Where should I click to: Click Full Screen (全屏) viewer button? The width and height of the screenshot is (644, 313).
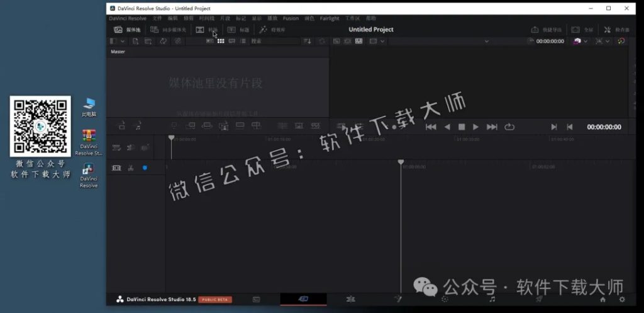pos(582,30)
